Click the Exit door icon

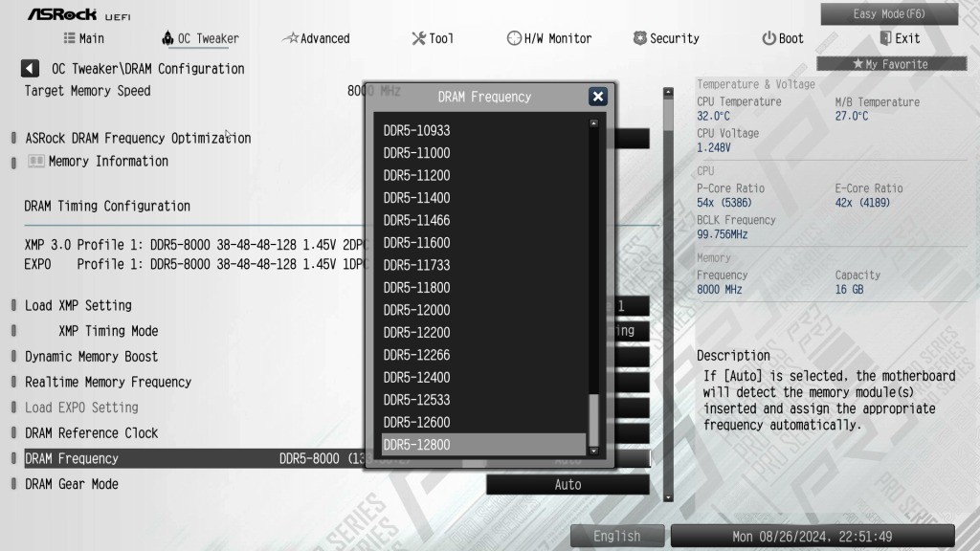point(885,38)
